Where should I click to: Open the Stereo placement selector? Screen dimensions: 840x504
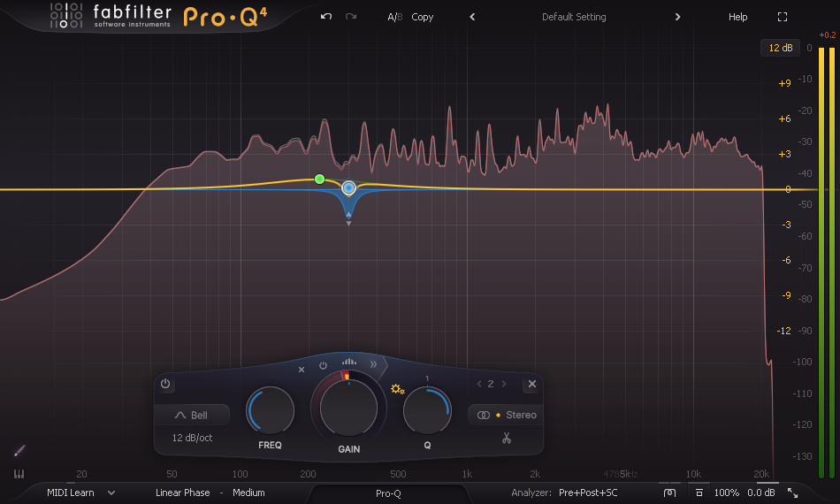click(507, 415)
